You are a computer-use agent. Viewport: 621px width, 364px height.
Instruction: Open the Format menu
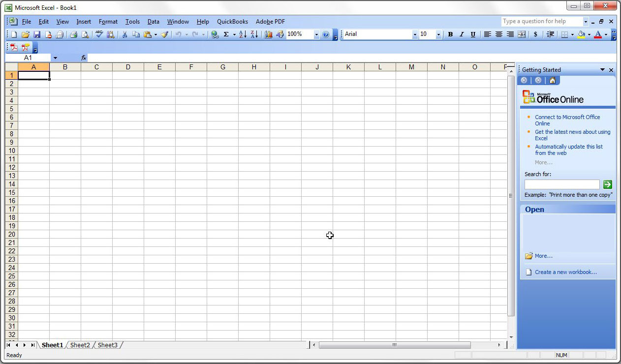[108, 22]
